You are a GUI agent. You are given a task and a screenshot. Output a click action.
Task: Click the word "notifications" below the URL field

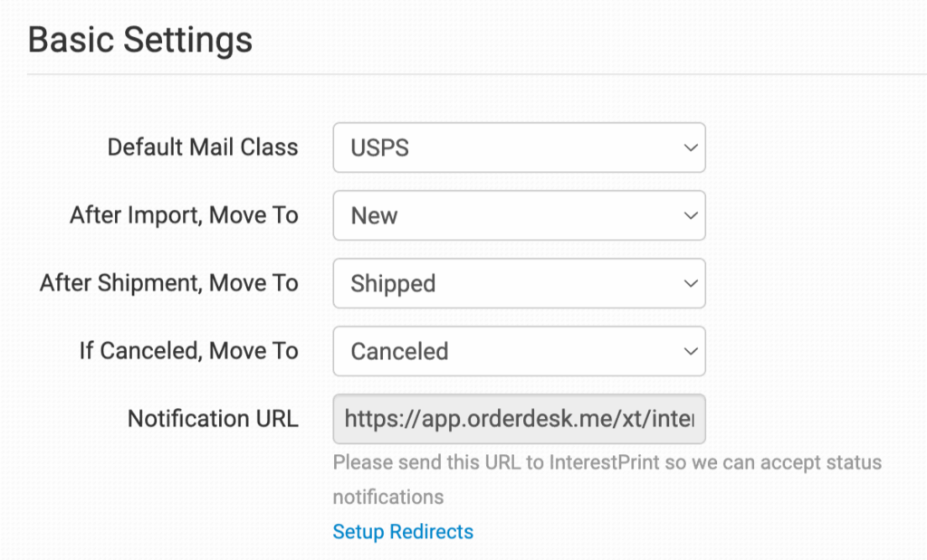(388, 497)
